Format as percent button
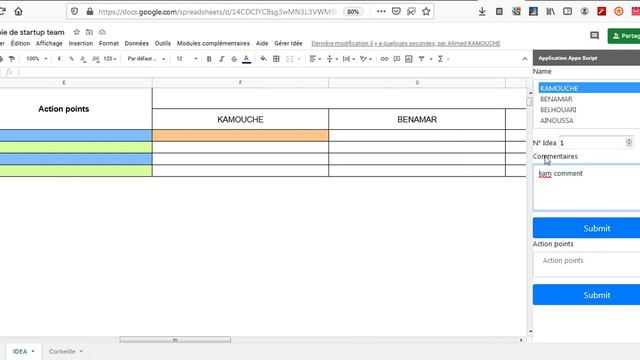640x360 pixels. pos(71,59)
